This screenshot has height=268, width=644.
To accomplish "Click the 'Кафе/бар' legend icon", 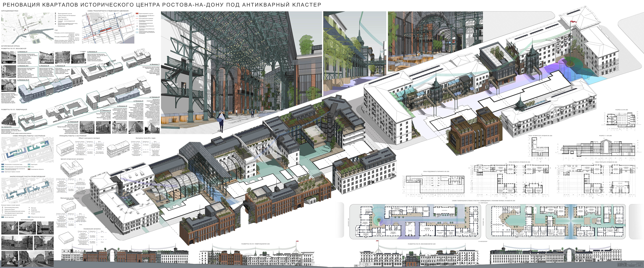I will tap(29, 210).
